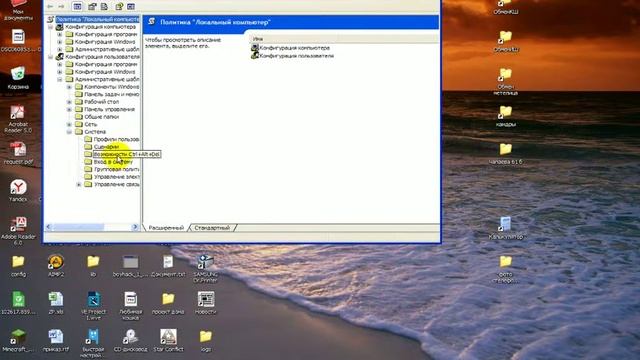Open Корзина recycle bin on desktop
640x360 pixels.
pyautogui.click(x=18, y=78)
